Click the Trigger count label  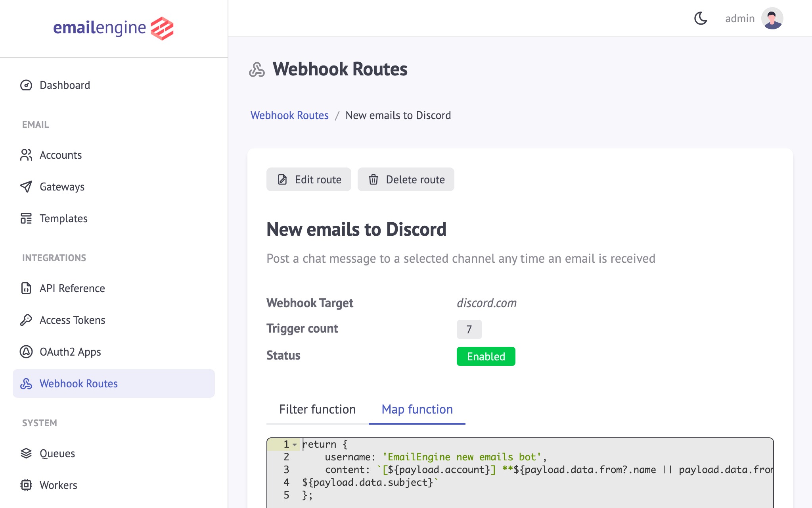302,328
